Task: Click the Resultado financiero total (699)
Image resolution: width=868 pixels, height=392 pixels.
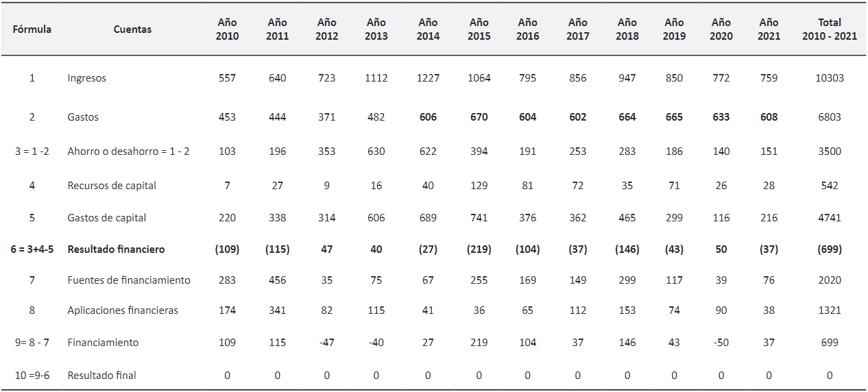Action: point(829,249)
